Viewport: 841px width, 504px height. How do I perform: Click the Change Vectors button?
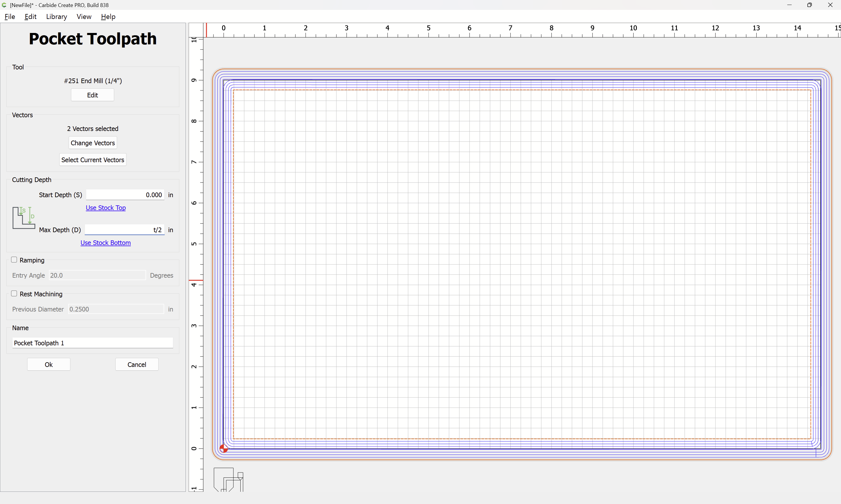pyautogui.click(x=93, y=143)
